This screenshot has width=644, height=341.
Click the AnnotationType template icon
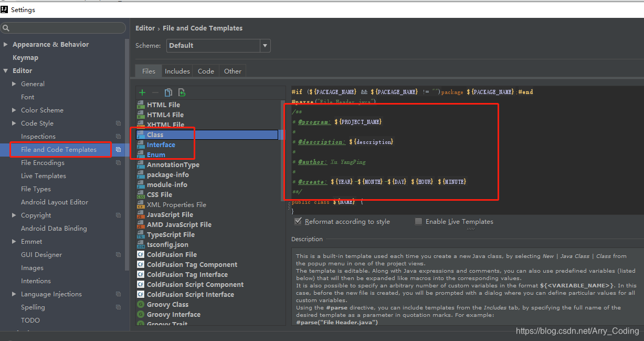[x=141, y=164]
